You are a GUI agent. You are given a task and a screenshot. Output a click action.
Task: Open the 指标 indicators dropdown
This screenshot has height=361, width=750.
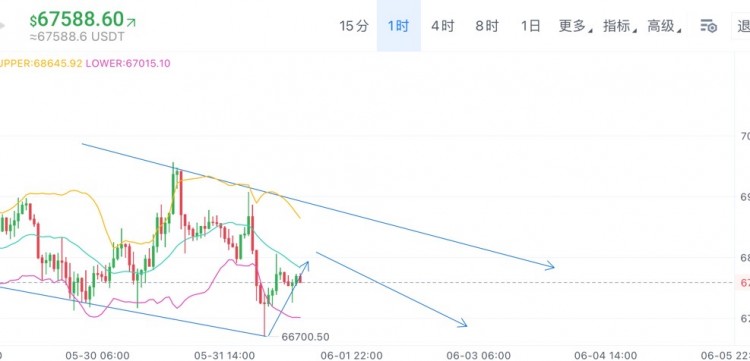point(620,26)
